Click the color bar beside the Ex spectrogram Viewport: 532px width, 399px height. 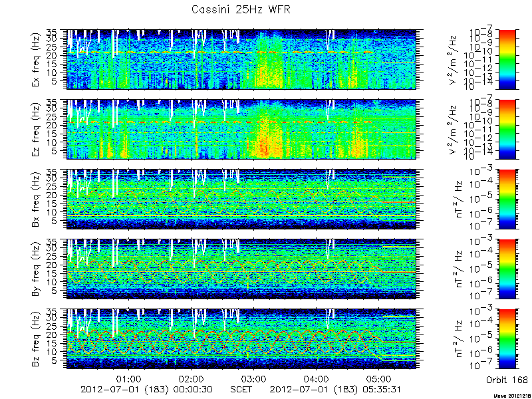point(507,59)
